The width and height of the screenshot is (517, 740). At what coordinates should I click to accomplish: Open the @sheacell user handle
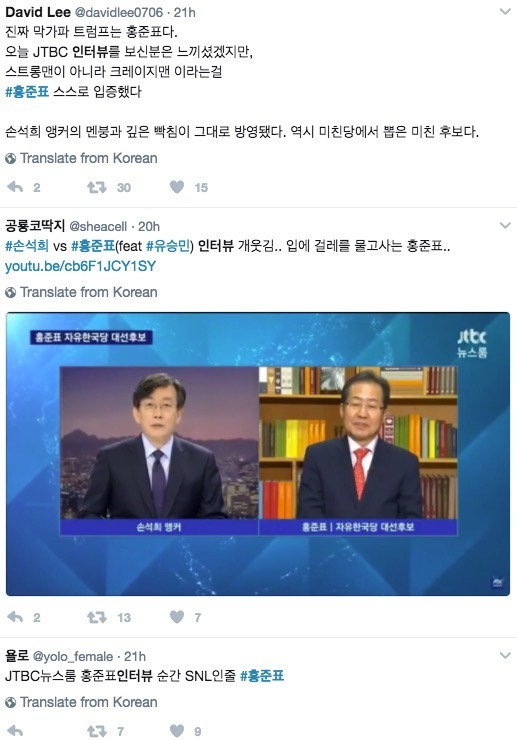pos(98,227)
